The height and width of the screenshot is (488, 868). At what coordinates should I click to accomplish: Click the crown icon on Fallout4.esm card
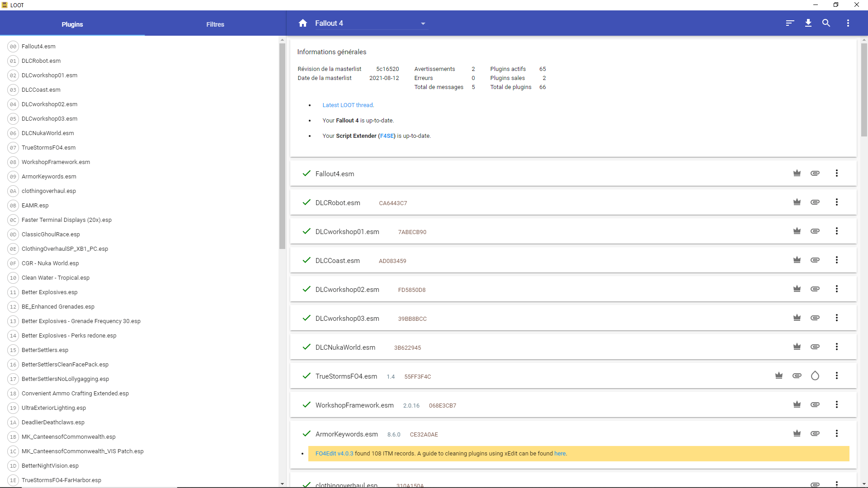[x=797, y=173]
